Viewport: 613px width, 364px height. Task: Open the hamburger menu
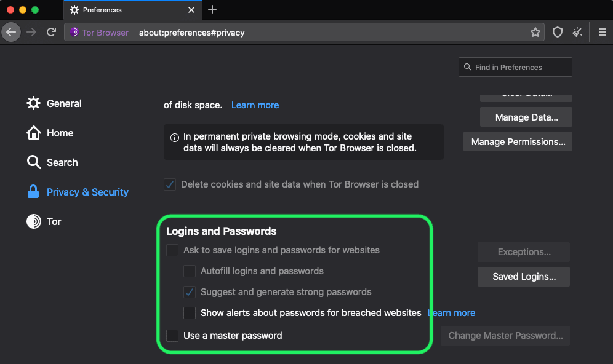click(602, 32)
